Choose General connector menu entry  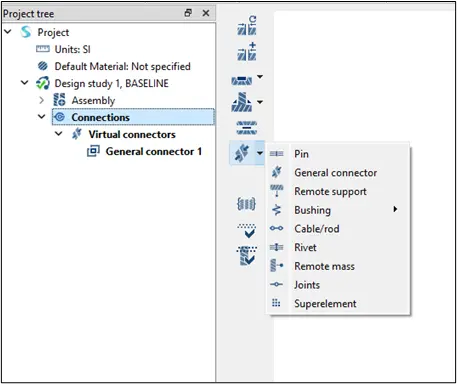tap(338, 173)
